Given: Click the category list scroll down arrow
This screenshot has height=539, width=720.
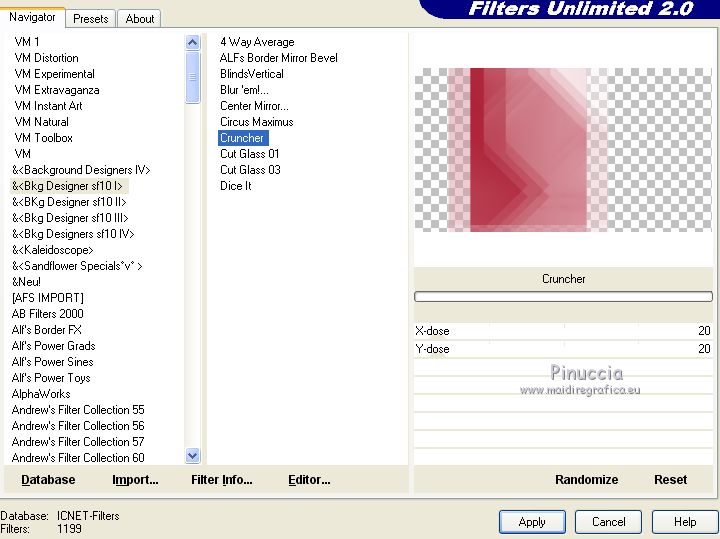Looking at the screenshot, I should point(192,455).
